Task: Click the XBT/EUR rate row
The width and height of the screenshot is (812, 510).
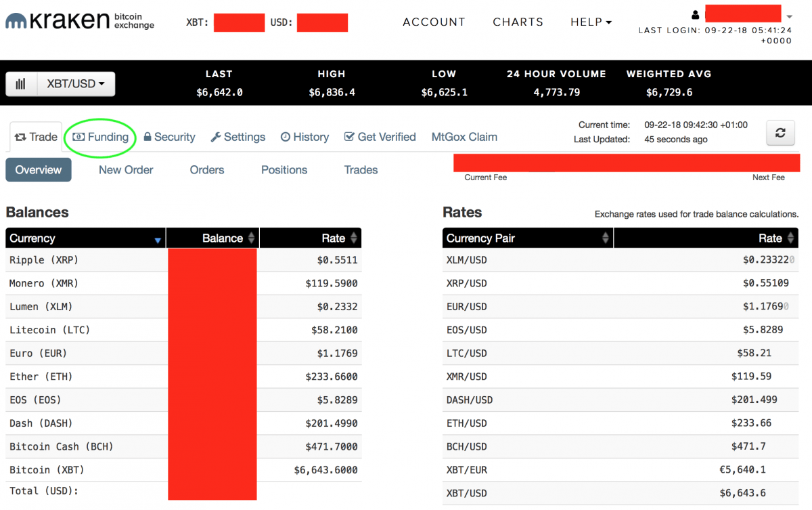Action: tap(621, 470)
